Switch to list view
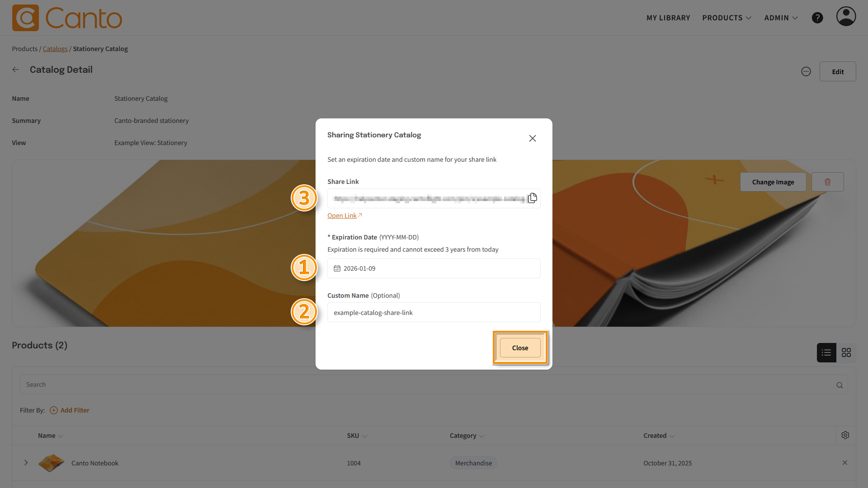Viewport: 868px width, 488px height. (x=826, y=352)
